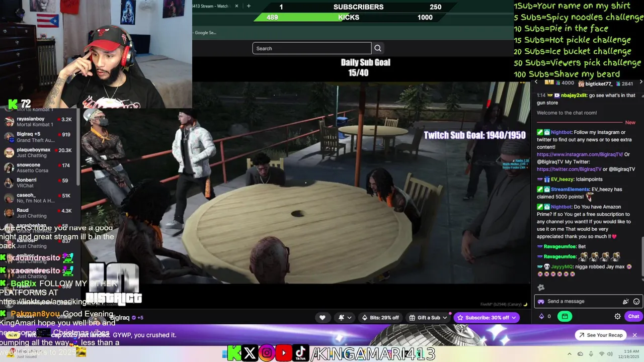This screenshot has width=644, height=362.
Task: Open the emote picker smiley icon
Action: coord(636,302)
